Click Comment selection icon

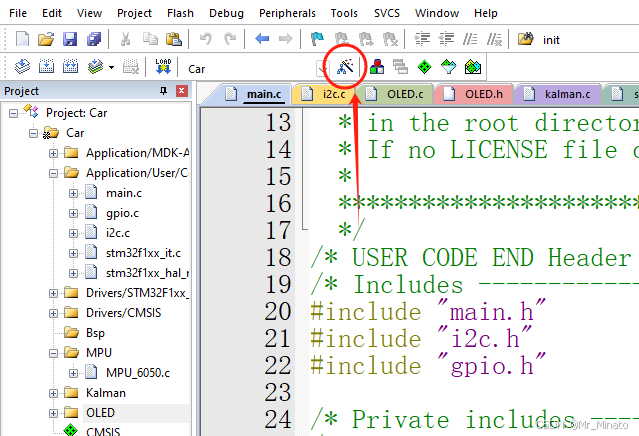click(470, 39)
